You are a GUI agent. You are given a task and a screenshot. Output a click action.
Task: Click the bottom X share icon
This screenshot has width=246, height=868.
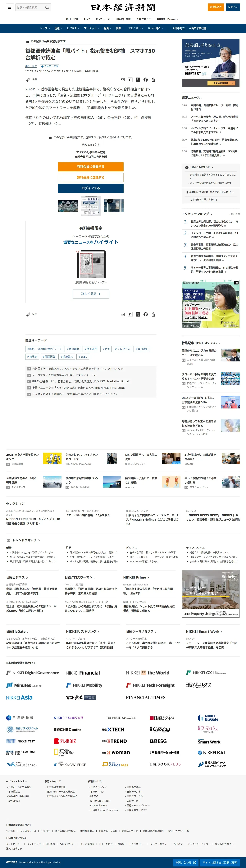point(138,314)
